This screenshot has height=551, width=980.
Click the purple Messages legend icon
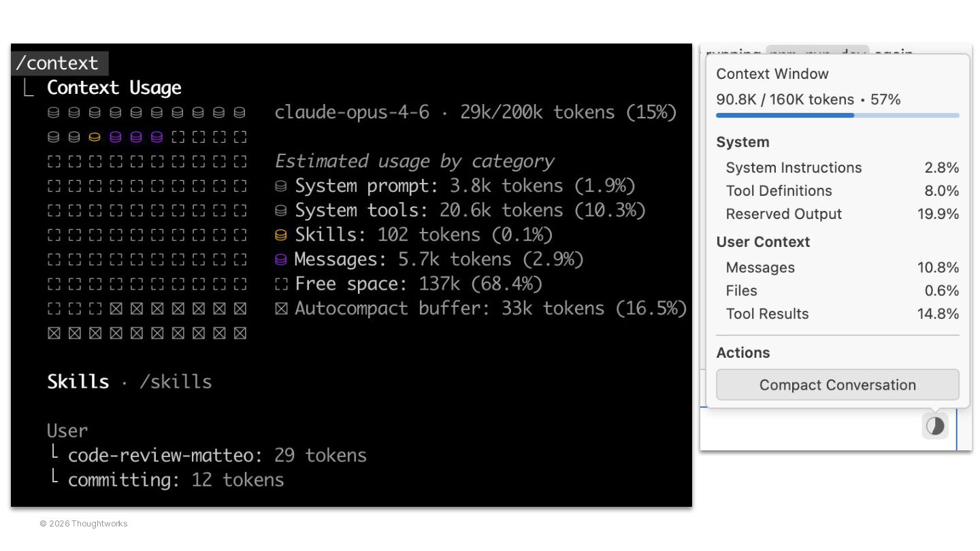[280, 260]
